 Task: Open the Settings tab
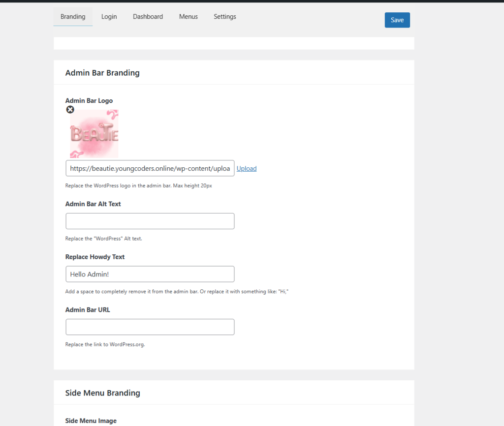(225, 17)
